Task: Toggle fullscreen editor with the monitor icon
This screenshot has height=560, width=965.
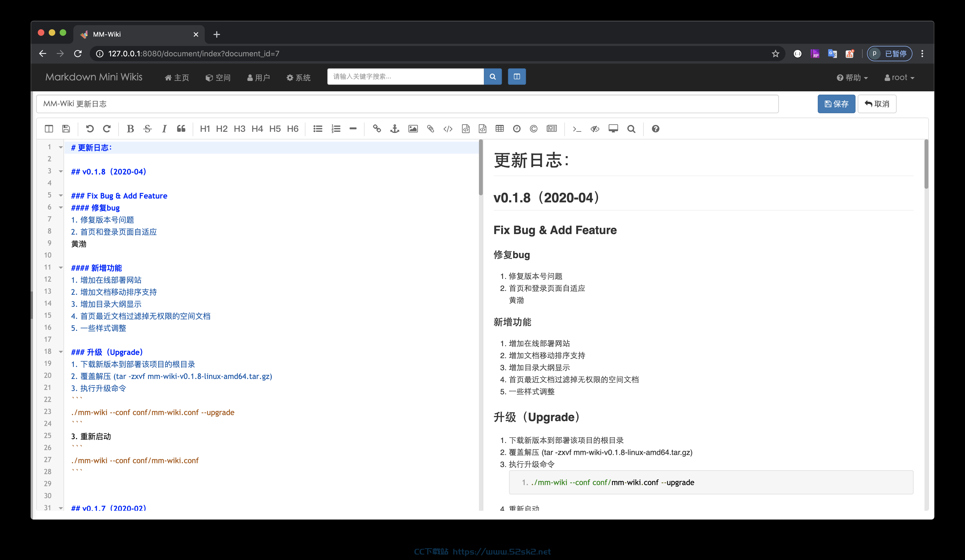Action: [x=613, y=129]
